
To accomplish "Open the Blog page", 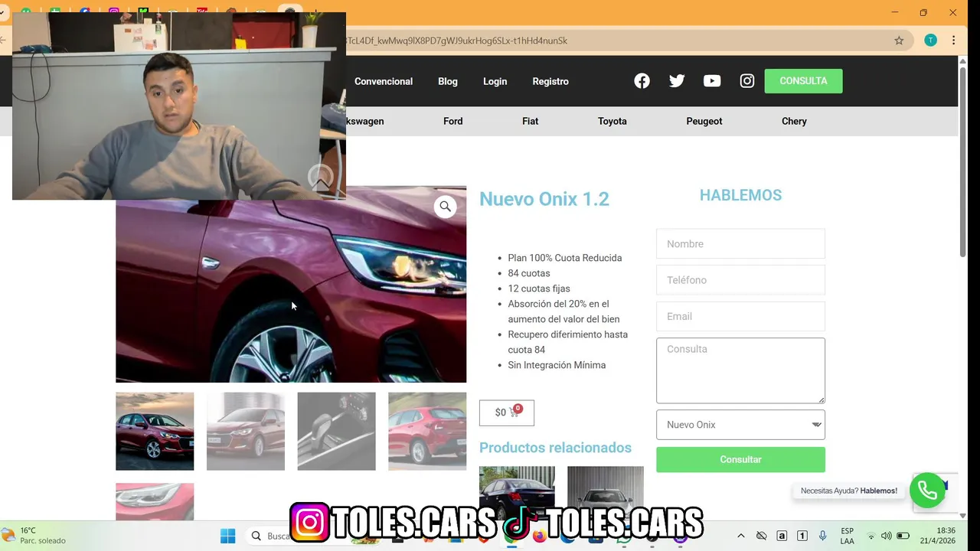I will (448, 81).
